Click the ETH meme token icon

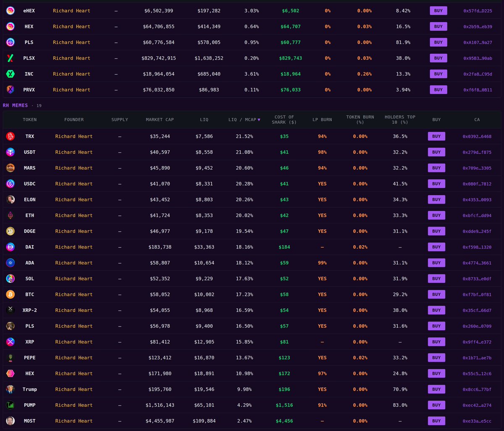(10, 215)
